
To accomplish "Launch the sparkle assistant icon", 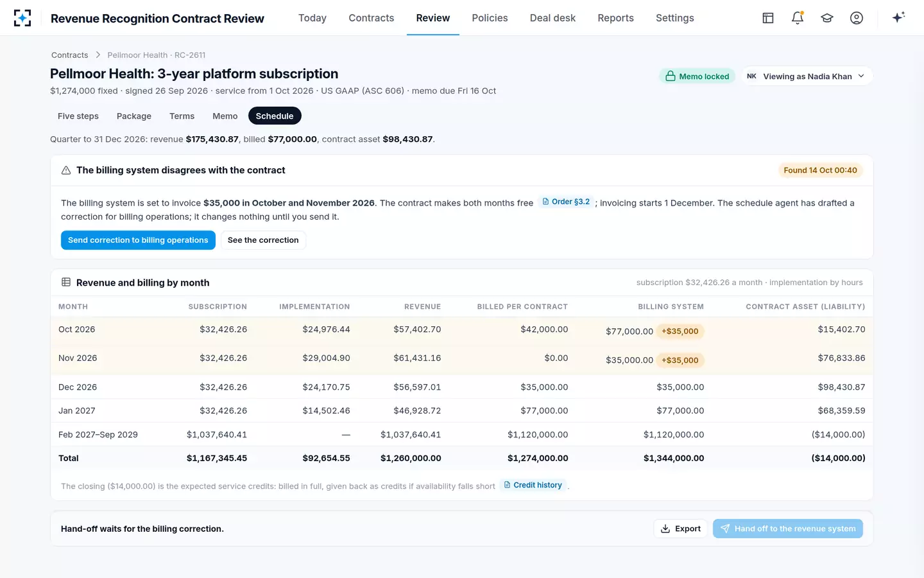I will pyautogui.click(x=898, y=17).
